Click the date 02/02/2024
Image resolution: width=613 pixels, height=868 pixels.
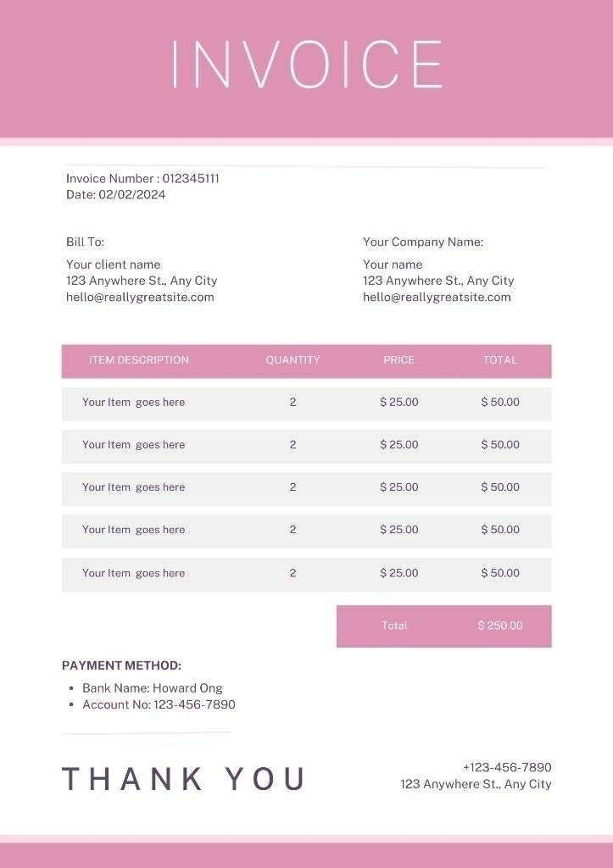[132, 195]
